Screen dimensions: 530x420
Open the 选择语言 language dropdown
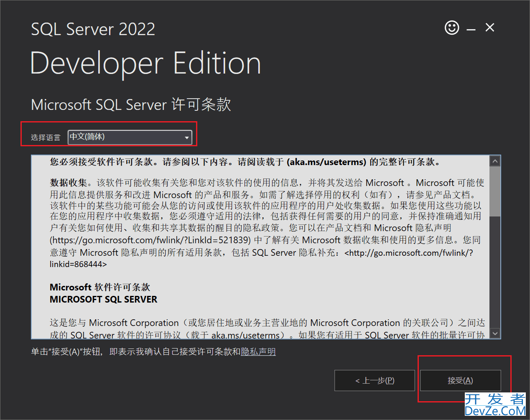pos(130,137)
